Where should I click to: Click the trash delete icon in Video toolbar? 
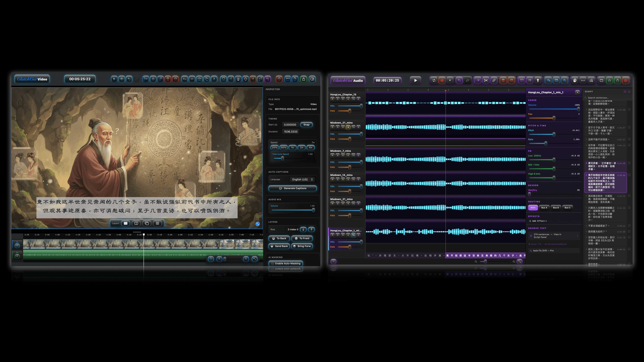click(x=168, y=79)
